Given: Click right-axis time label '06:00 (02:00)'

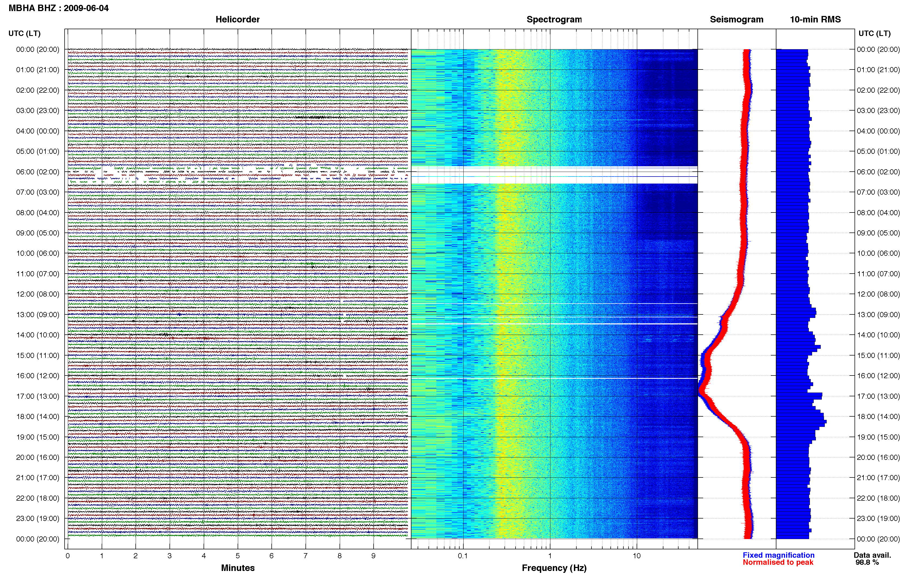Looking at the screenshot, I should pyautogui.click(x=878, y=172).
